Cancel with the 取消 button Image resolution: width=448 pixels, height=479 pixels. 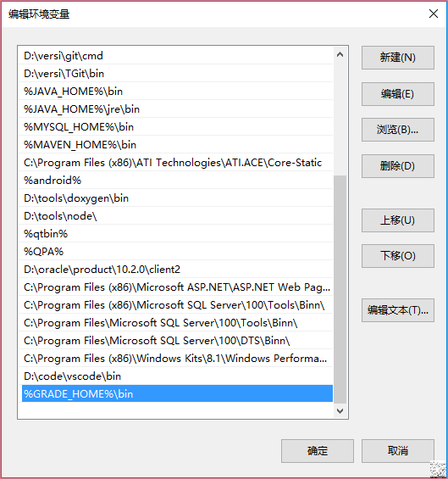[x=398, y=451]
